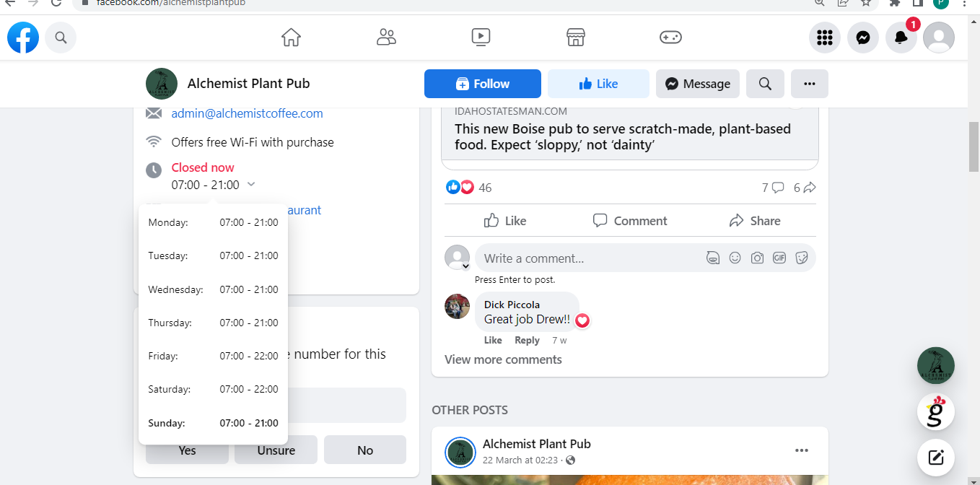Viewport: 980px width, 485px height.
Task: Bookmark this page with star icon
Action: point(865,3)
